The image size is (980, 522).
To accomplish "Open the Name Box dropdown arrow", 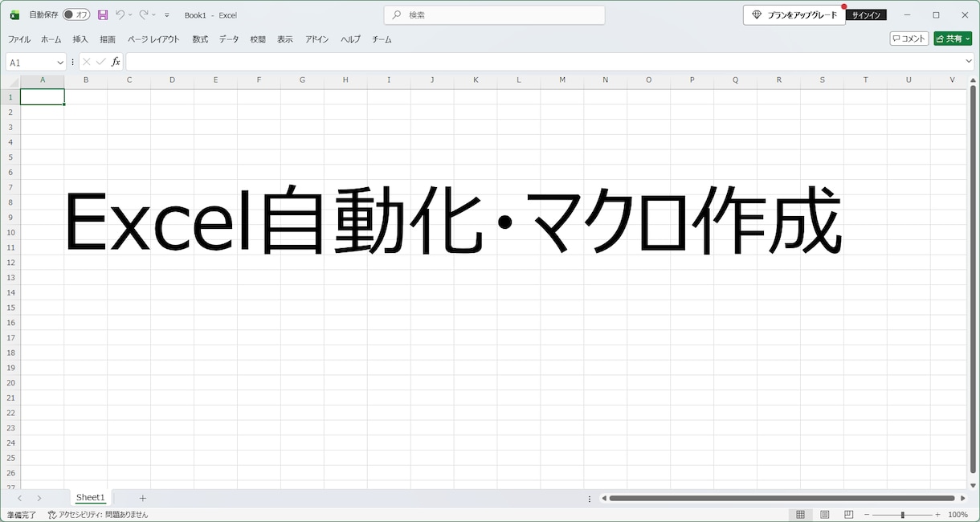I will coord(60,62).
